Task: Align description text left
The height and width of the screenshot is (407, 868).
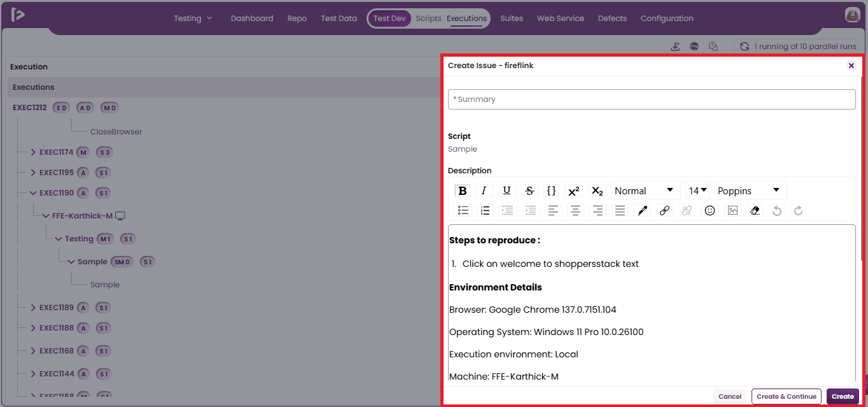Action: 553,210
